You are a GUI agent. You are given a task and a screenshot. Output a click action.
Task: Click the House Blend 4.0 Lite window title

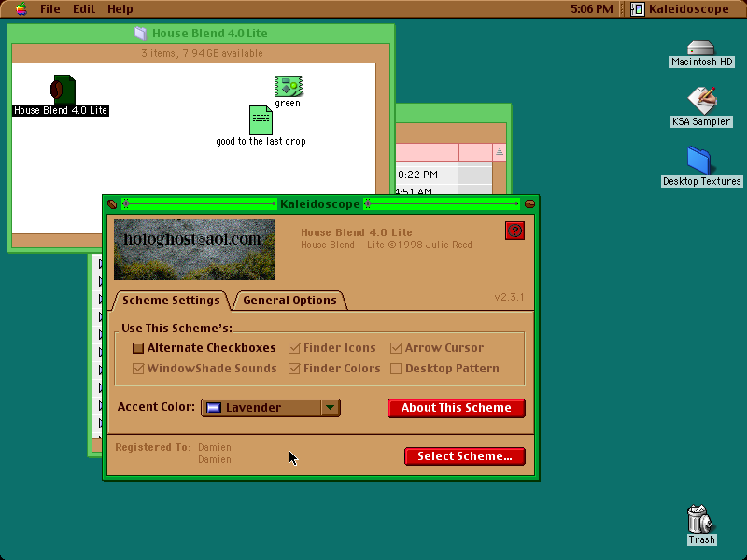tap(209, 34)
